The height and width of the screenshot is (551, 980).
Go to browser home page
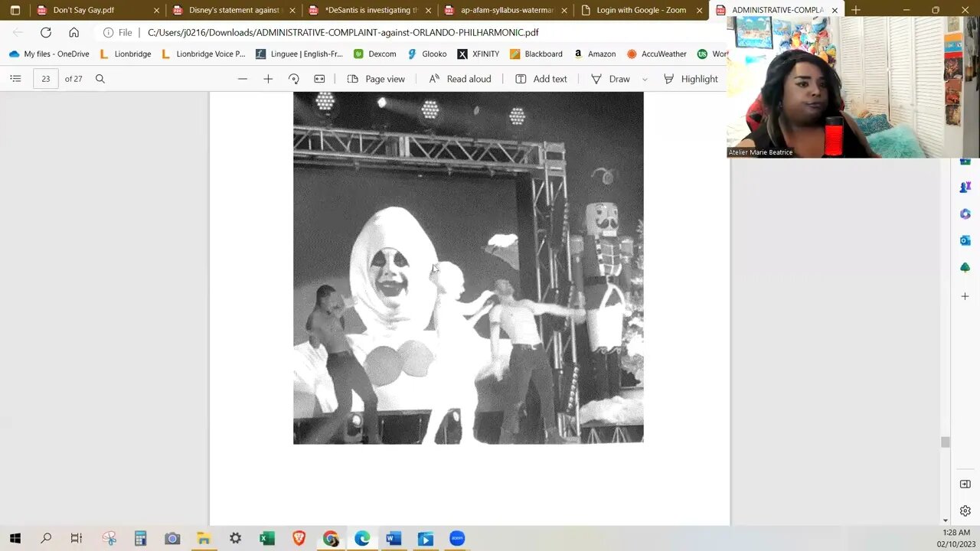pos(73,33)
